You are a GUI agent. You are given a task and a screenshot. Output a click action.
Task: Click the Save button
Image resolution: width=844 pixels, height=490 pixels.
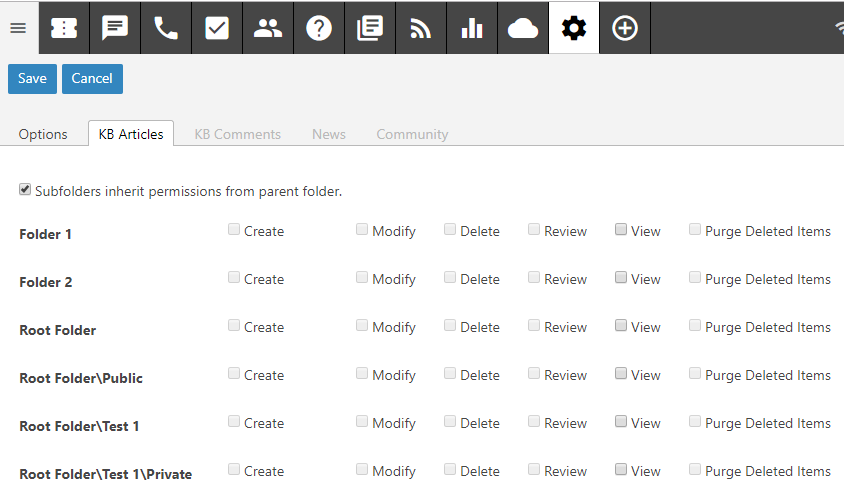tap(32, 79)
